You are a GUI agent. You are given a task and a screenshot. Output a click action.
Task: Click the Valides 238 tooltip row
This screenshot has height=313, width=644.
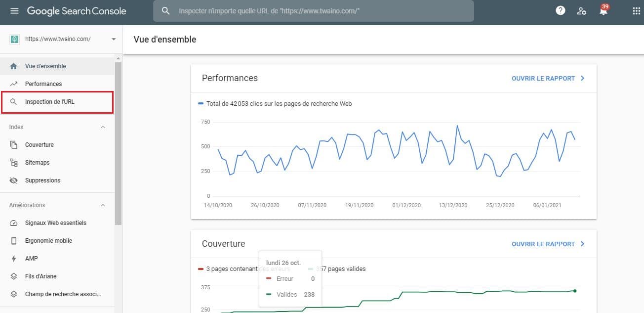(x=290, y=295)
